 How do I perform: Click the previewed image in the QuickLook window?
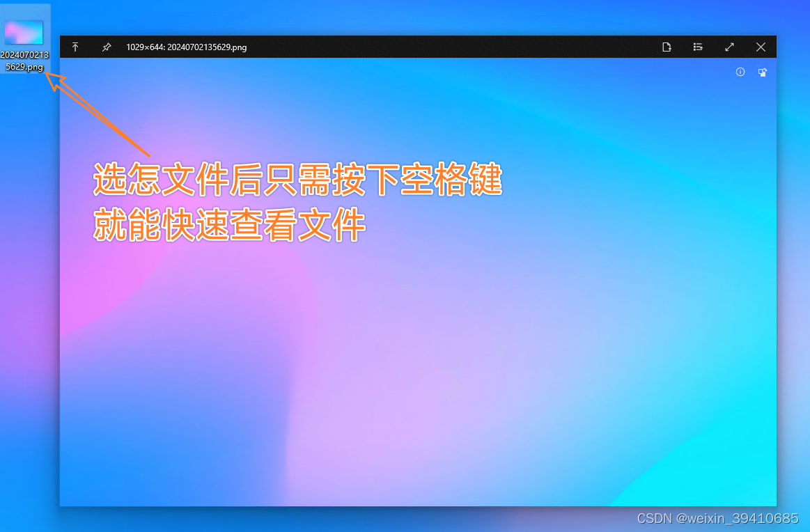418,281
